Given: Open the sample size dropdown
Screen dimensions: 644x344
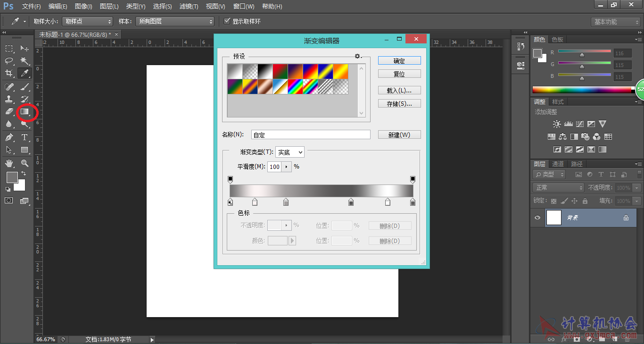Looking at the screenshot, I should [x=88, y=22].
